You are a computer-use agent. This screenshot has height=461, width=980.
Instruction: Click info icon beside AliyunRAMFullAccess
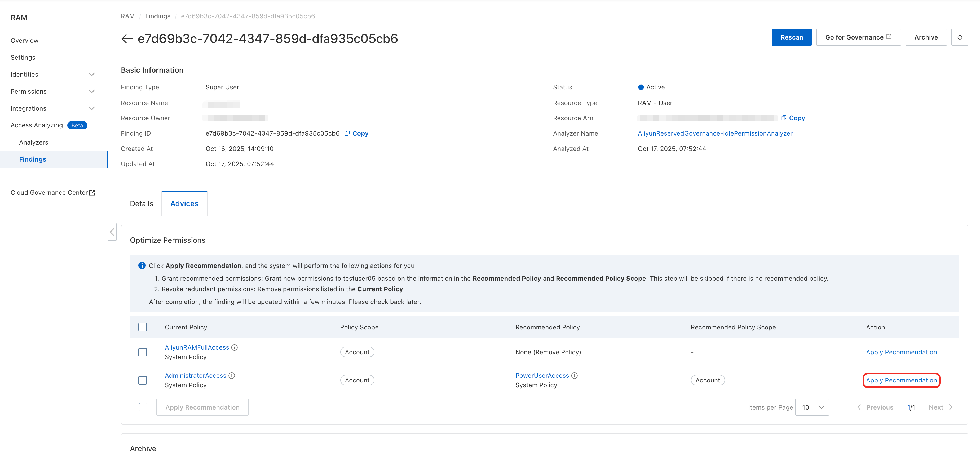pos(235,347)
